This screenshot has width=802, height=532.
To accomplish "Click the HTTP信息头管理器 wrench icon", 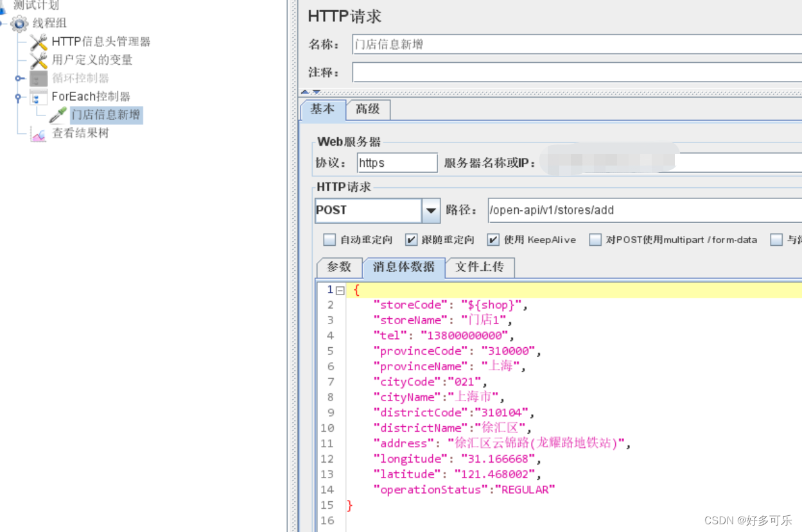I will coord(39,42).
